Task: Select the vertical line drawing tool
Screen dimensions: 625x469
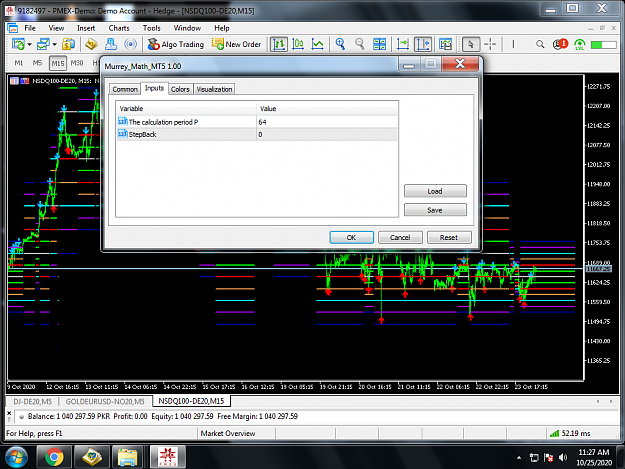Action: point(513,44)
